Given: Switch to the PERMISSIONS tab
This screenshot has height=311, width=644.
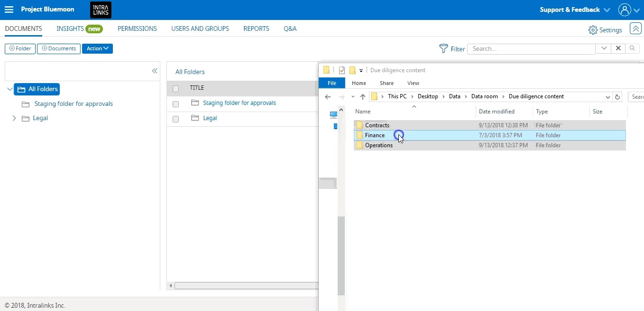Looking at the screenshot, I should [x=137, y=28].
